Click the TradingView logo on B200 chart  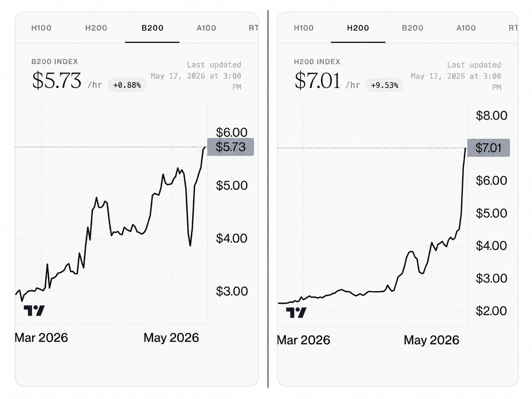pyautogui.click(x=34, y=310)
